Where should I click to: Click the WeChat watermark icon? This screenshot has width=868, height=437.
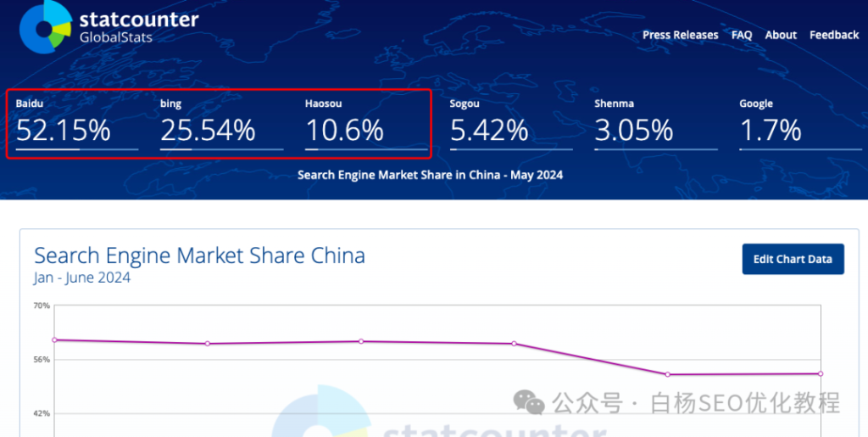[x=529, y=402]
